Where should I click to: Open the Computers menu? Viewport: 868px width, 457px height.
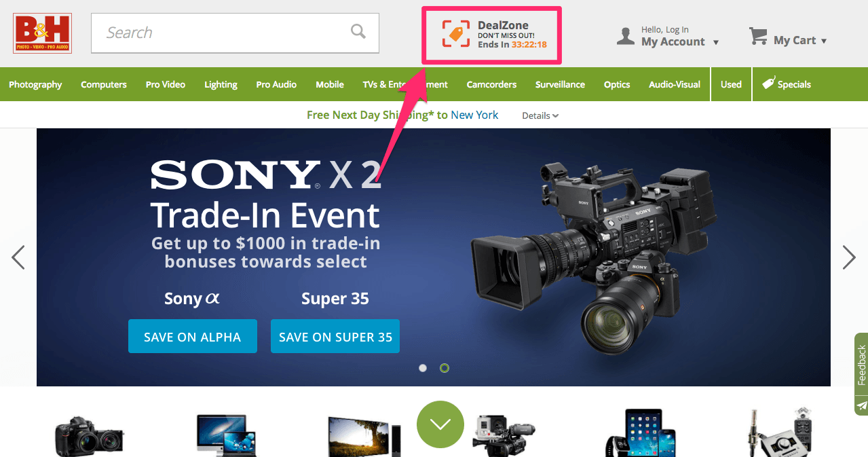[x=104, y=84]
